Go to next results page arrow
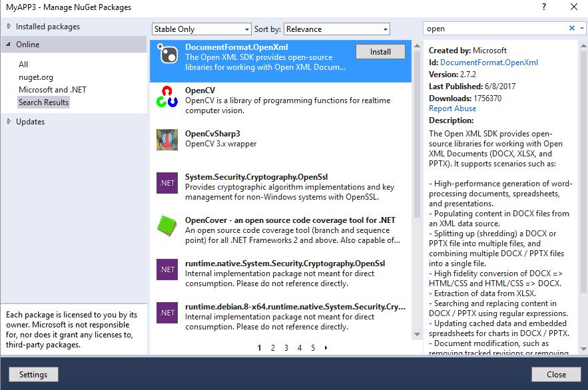588x390 pixels. pyautogui.click(x=326, y=347)
